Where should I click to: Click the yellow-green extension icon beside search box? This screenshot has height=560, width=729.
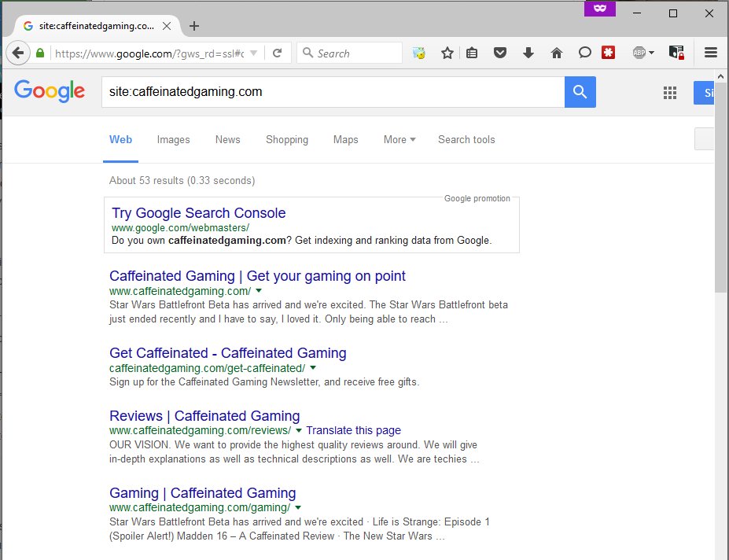point(419,53)
